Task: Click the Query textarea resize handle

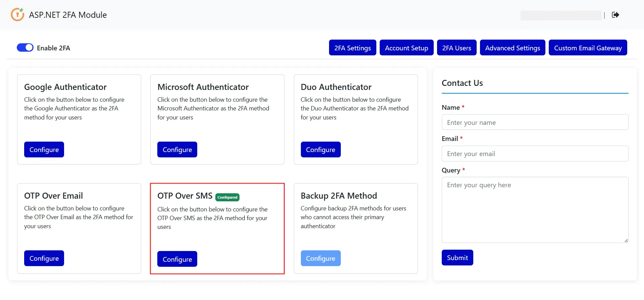Action: coord(626,240)
